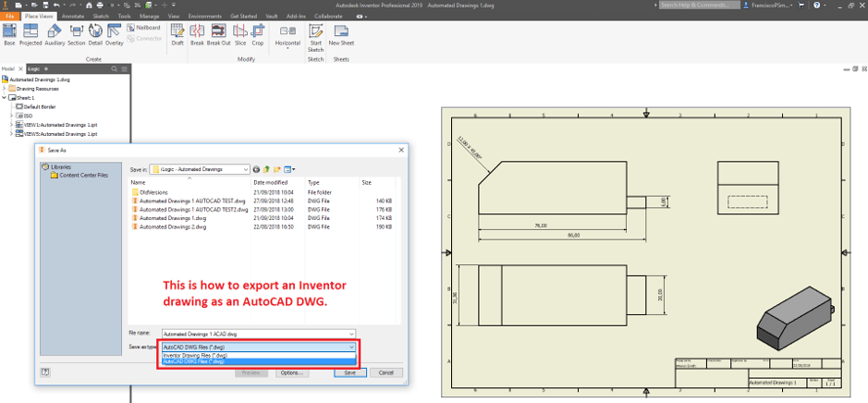Open the Save as type dropdown
Image resolution: width=868 pixels, height=403 pixels.
click(352, 348)
